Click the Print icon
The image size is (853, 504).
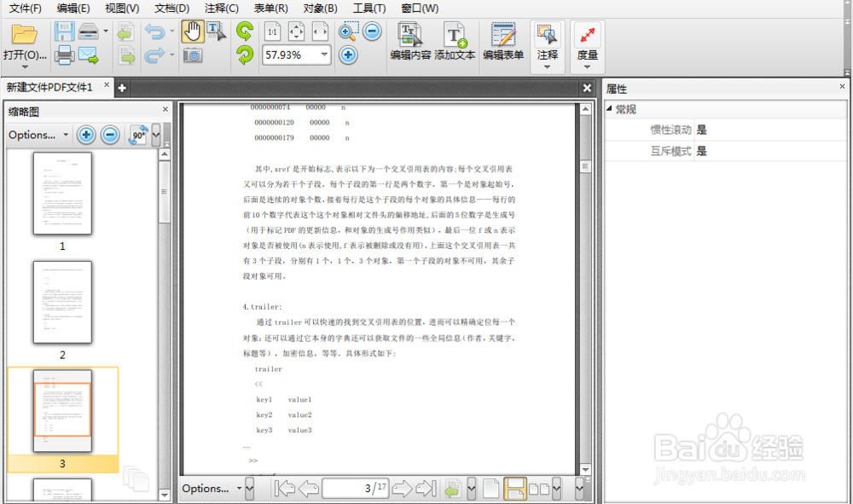tap(64, 55)
